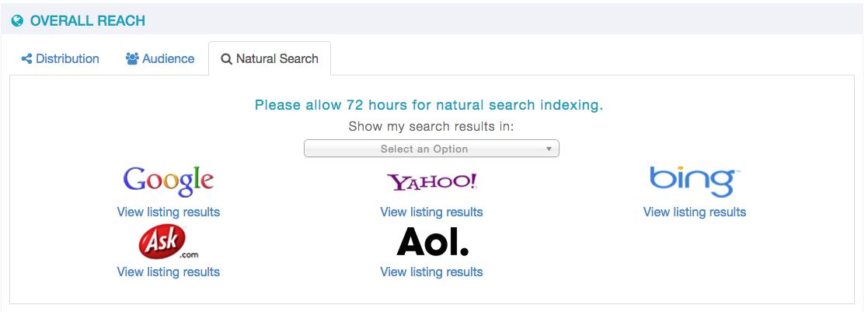Click the OVERALL REACH header title
The width and height of the screenshot is (868, 312).
click(88, 21)
